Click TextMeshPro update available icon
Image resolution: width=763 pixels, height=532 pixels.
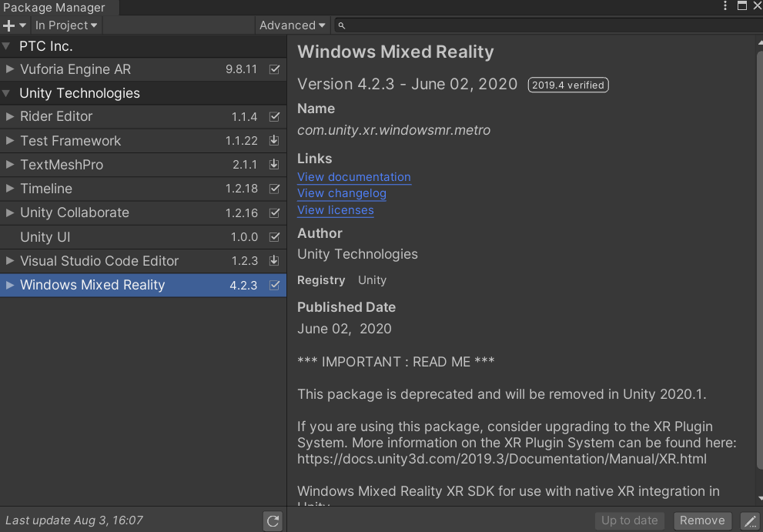(274, 164)
